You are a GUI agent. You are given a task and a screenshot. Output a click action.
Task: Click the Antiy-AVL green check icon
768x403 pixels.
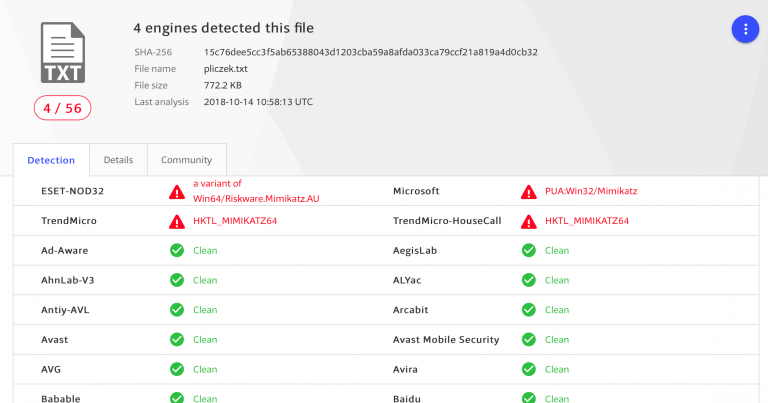(x=177, y=310)
